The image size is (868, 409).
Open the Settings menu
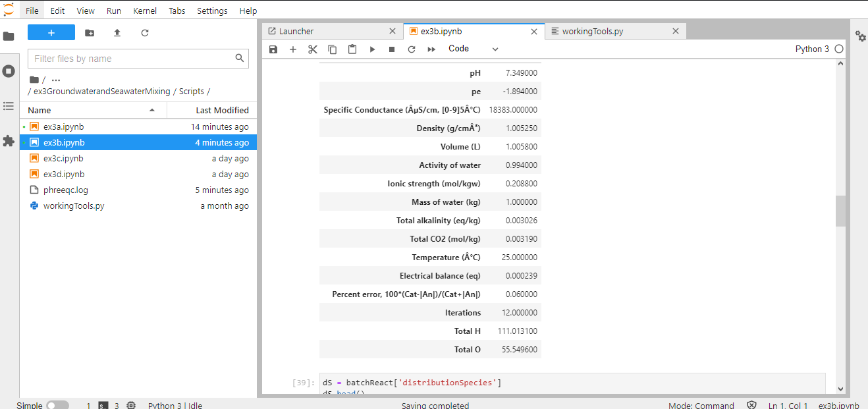[x=212, y=11]
